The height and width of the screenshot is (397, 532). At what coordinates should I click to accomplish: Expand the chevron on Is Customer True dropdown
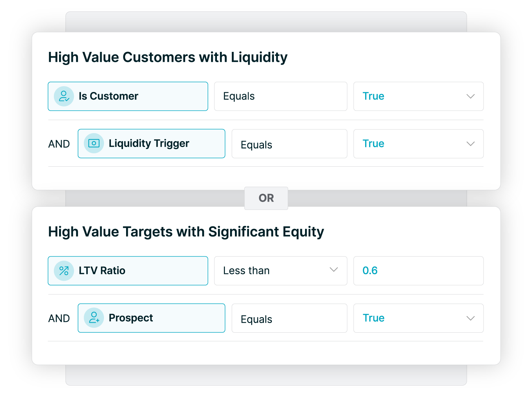tap(471, 96)
